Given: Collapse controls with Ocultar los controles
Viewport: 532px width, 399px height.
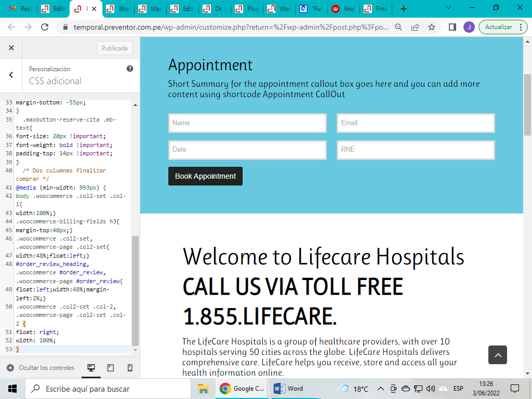Looking at the screenshot, I should [x=41, y=368].
